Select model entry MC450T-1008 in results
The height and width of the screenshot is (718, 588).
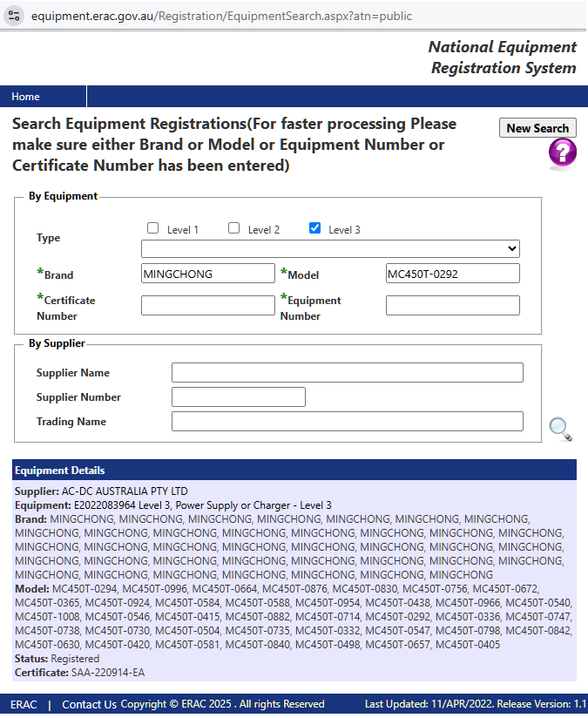click(47, 616)
